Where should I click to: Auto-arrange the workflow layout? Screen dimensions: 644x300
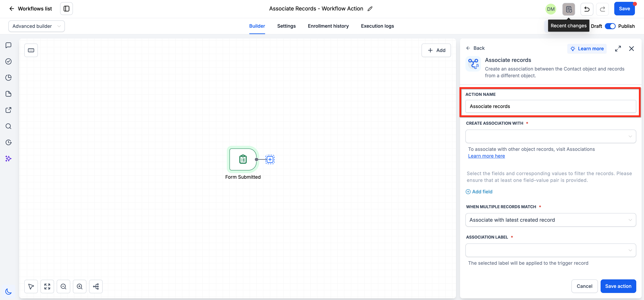pos(96,287)
